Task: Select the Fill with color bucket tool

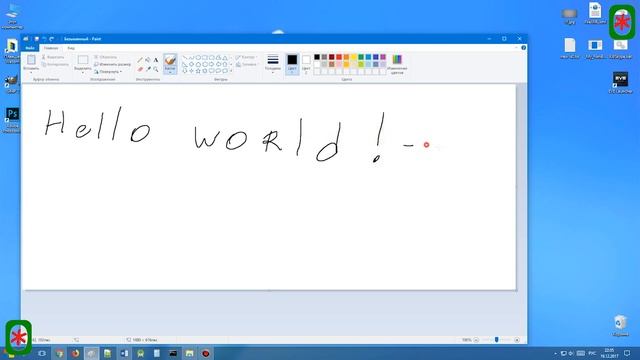Action: pyautogui.click(x=148, y=60)
